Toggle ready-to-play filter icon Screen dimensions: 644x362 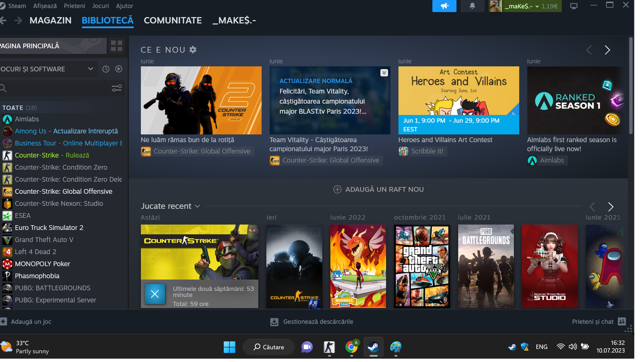[119, 69]
